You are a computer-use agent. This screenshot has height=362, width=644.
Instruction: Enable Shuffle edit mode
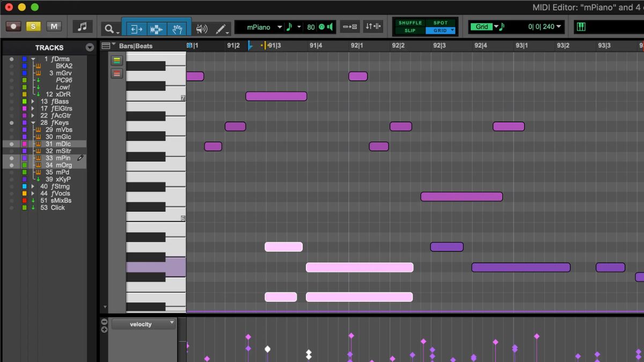tap(411, 23)
